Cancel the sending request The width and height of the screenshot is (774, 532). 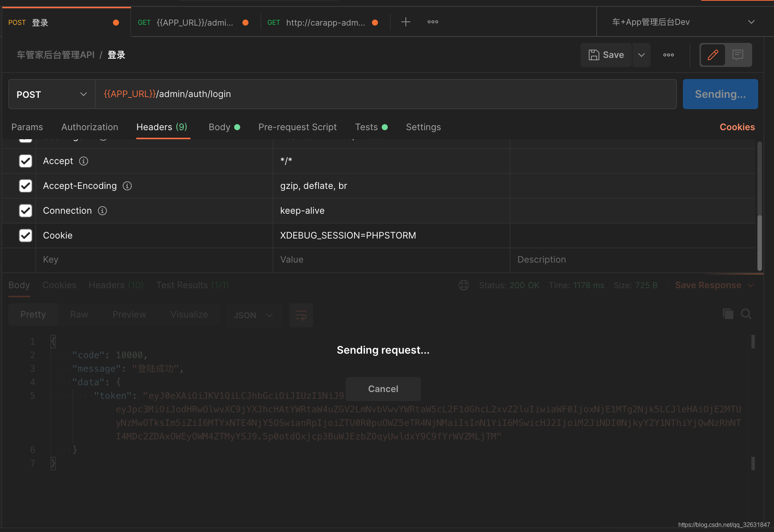coord(383,389)
